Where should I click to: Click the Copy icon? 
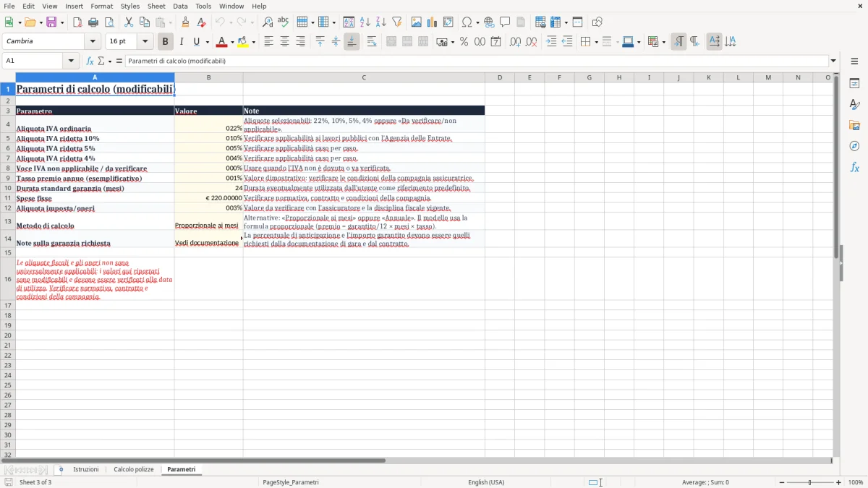click(x=145, y=22)
